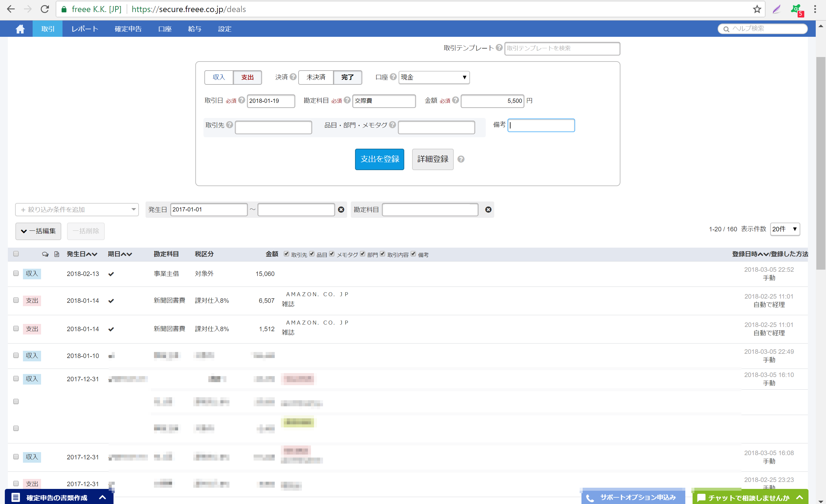
Task: Expand the 一括編集 menu
Action: pyautogui.click(x=38, y=231)
